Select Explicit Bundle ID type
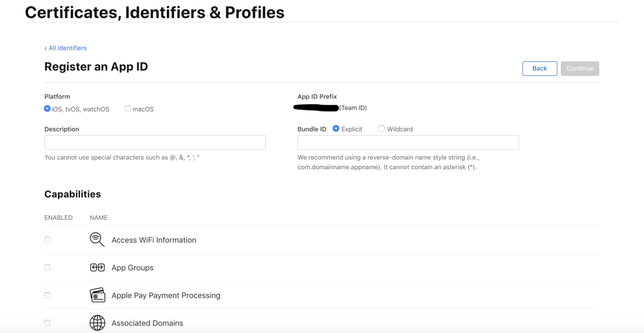This screenshot has height=333, width=644. 336,129
